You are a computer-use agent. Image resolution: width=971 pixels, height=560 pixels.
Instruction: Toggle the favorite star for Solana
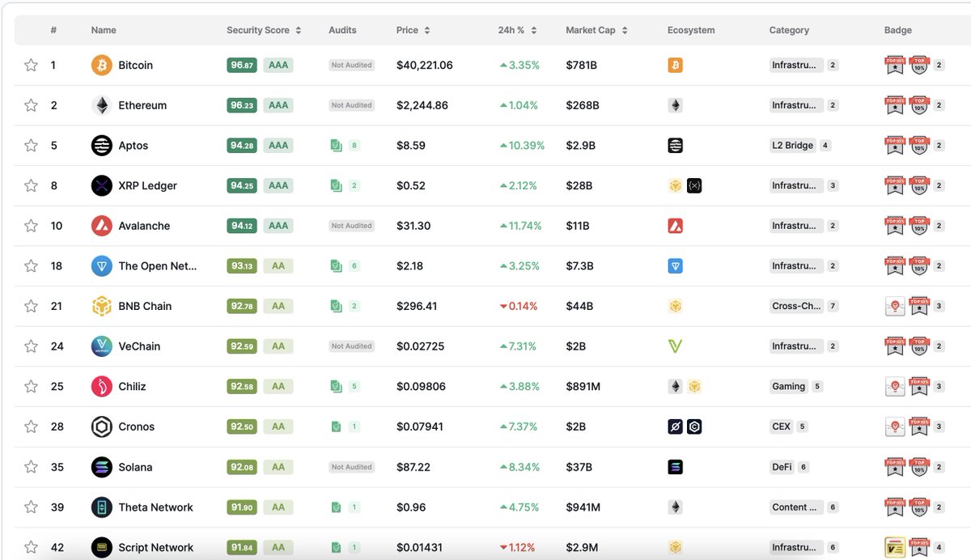(x=31, y=467)
